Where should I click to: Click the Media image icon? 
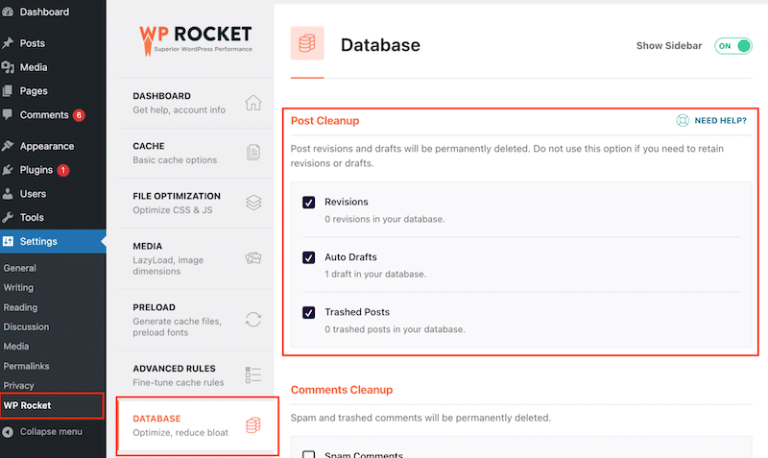253,258
